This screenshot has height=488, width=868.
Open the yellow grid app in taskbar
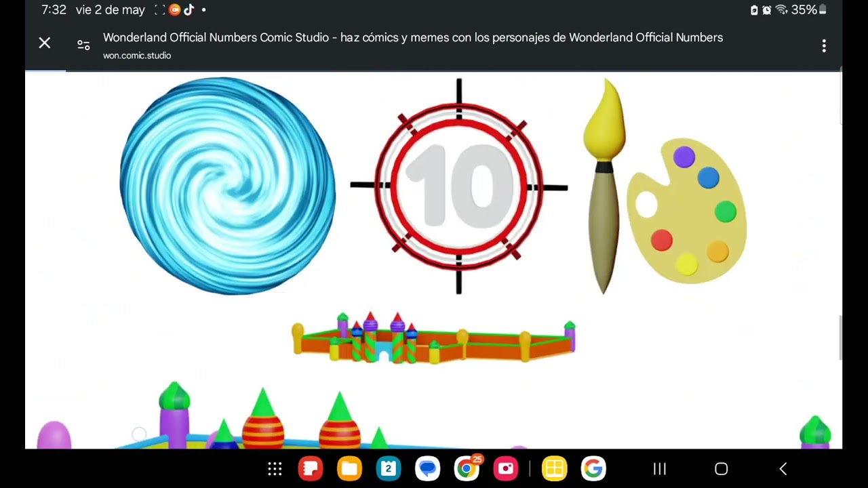[554, 468]
